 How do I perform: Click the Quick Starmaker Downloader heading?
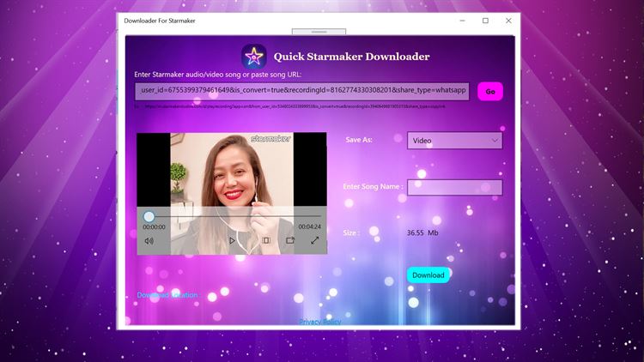click(x=351, y=57)
